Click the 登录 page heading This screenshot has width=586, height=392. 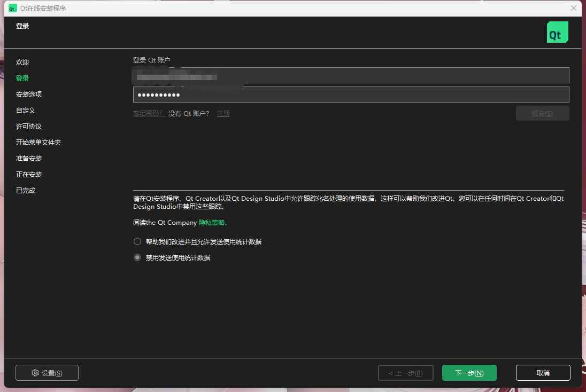[22, 26]
